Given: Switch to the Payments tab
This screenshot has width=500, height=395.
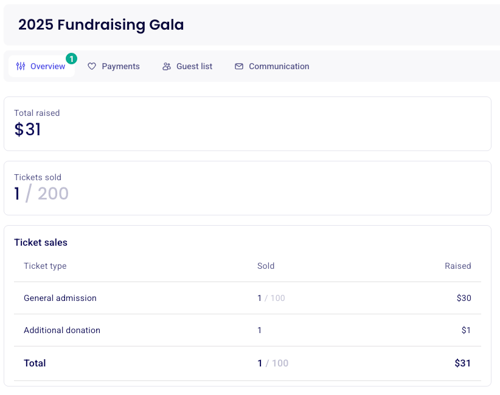Looking at the screenshot, I should click(x=114, y=66).
